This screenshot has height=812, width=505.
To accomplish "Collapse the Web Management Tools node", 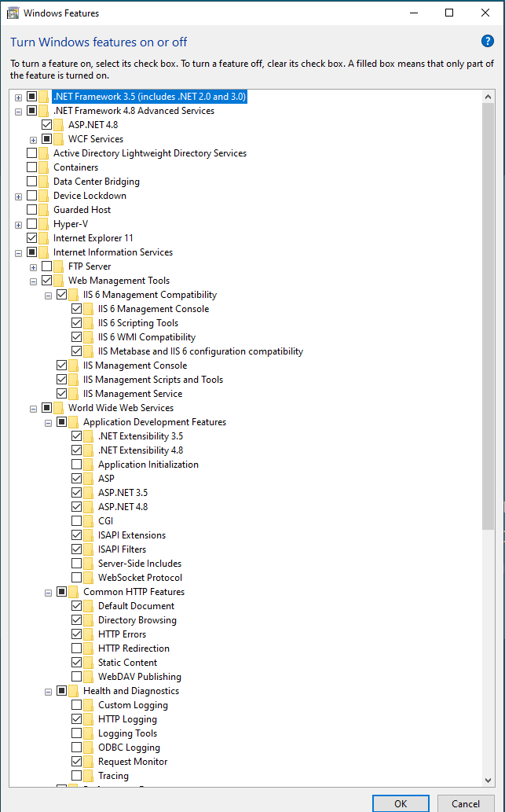I will tap(33, 281).
